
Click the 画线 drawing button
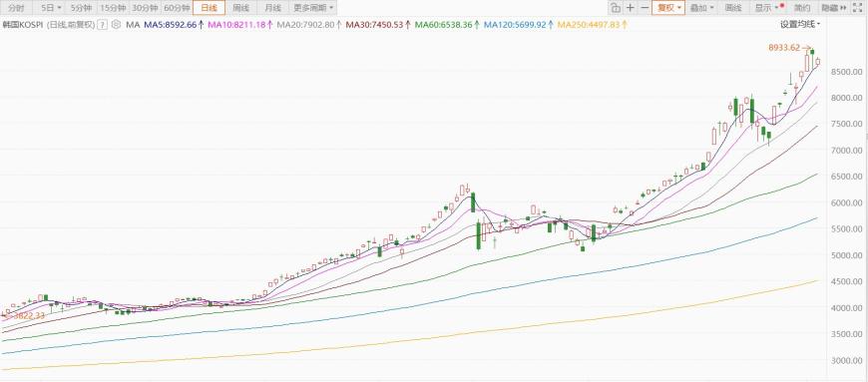[733, 8]
